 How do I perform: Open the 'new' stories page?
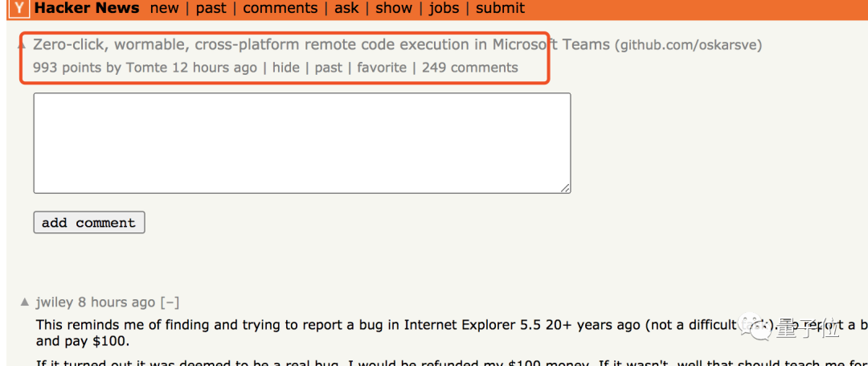coord(164,9)
